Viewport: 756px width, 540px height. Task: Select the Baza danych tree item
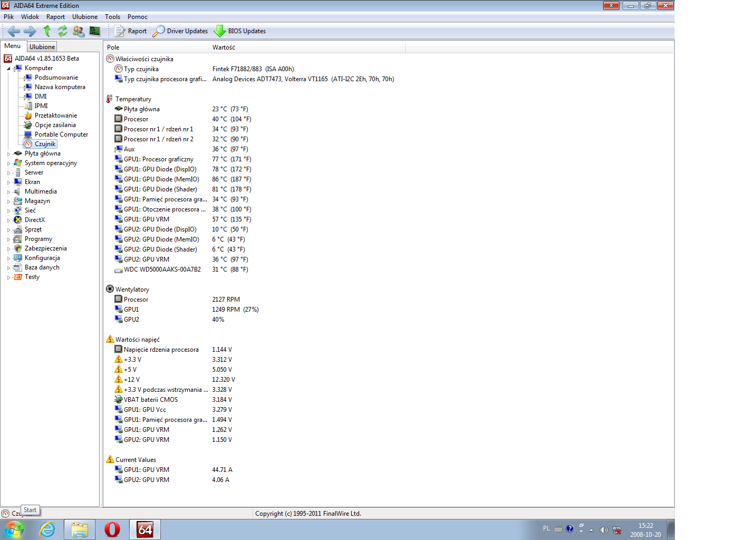coord(42,267)
